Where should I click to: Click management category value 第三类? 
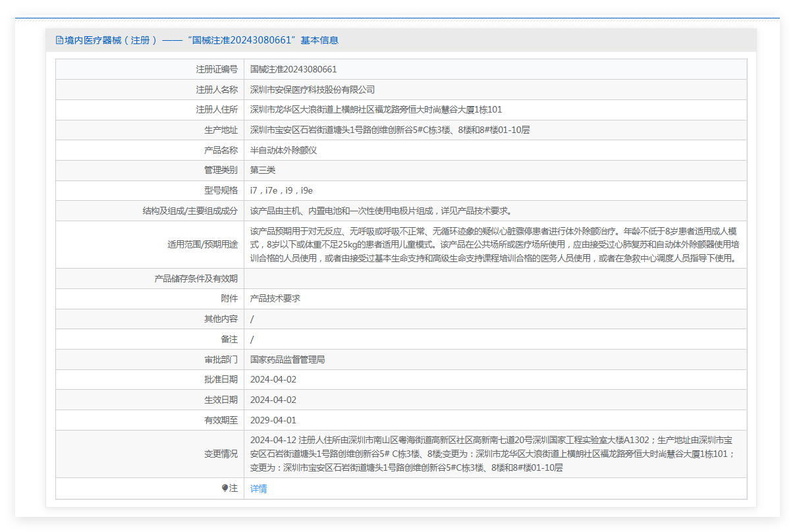coord(263,170)
